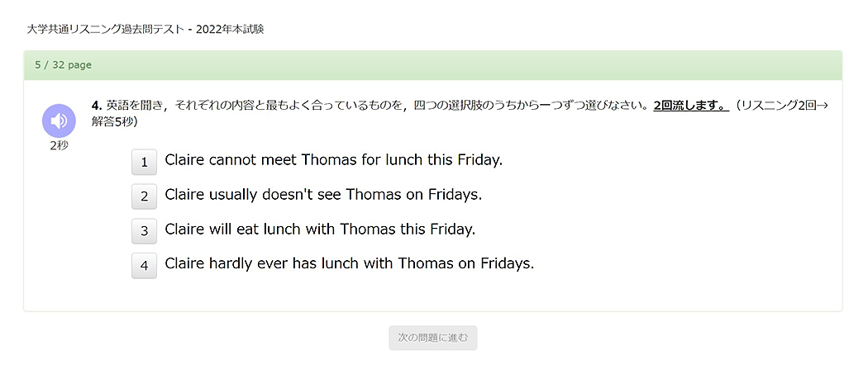Click the (リスニング2回→ note text
This screenshot has height=374, width=868.
tap(782, 107)
